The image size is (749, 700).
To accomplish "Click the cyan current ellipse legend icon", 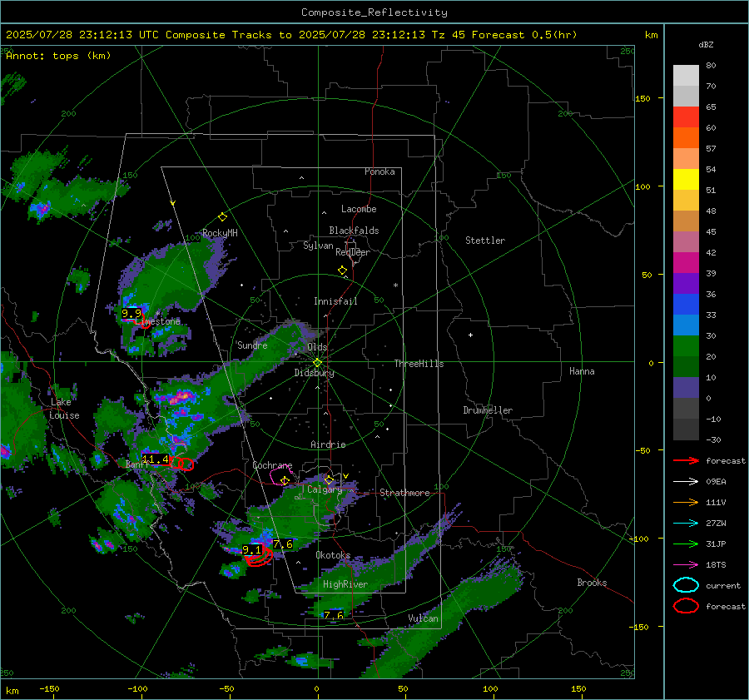I will click(x=686, y=585).
